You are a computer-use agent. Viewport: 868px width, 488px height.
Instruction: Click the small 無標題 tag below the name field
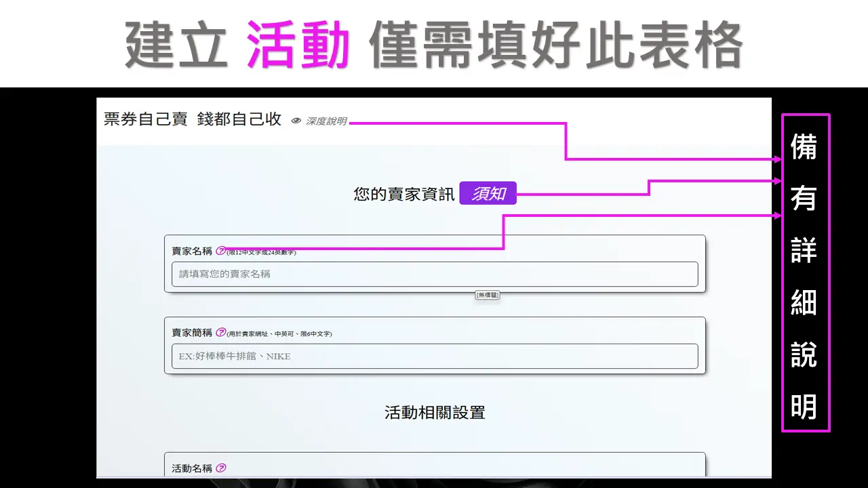coord(487,295)
